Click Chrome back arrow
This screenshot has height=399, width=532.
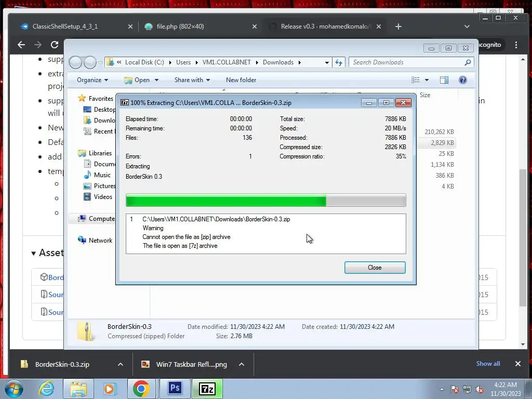21,45
